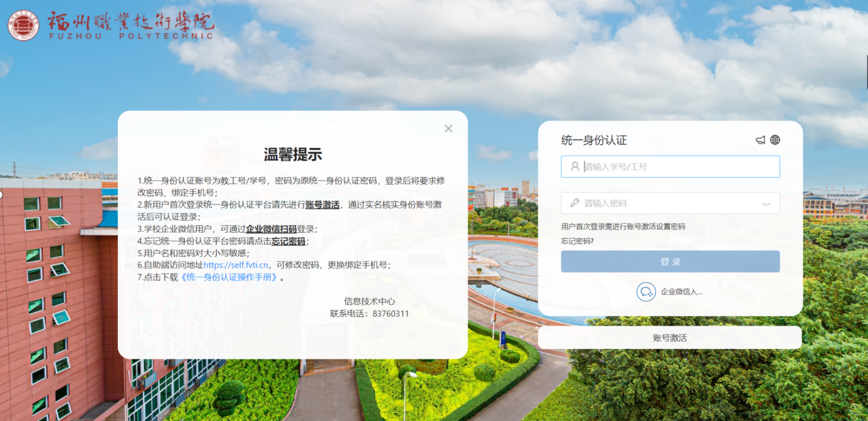The width and height of the screenshot is (868, 421).
Task: Click the 账号激活 button below the login card
Action: click(669, 338)
